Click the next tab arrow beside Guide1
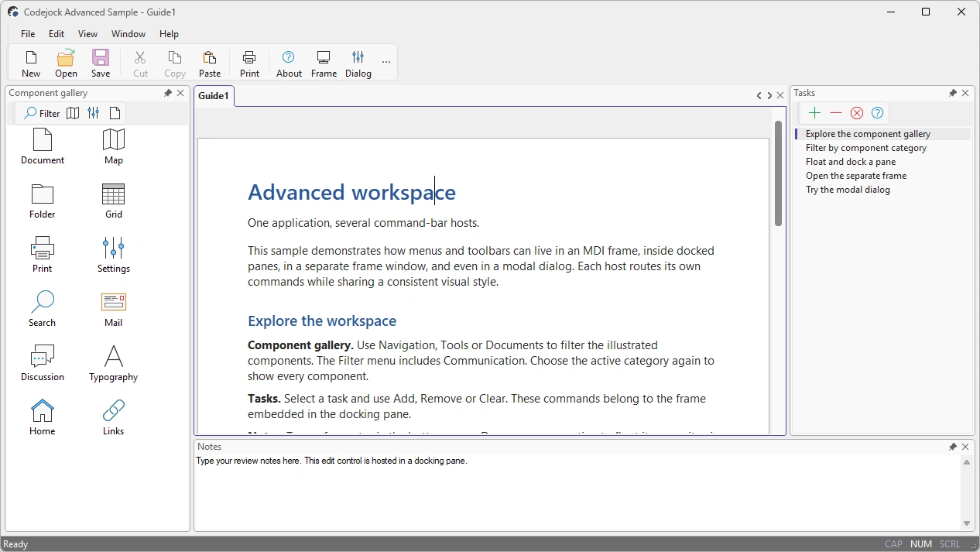This screenshot has width=980, height=552. (x=769, y=96)
